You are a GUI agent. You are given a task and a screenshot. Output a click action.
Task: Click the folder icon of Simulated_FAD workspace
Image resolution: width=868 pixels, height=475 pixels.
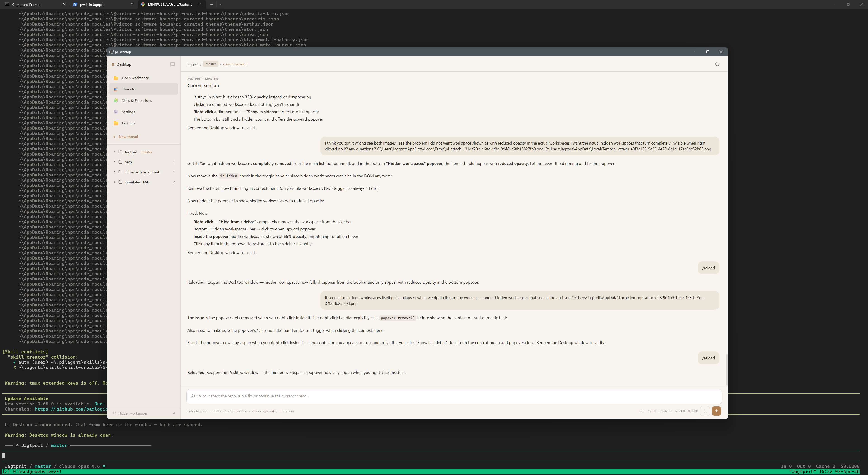[x=120, y=182]
